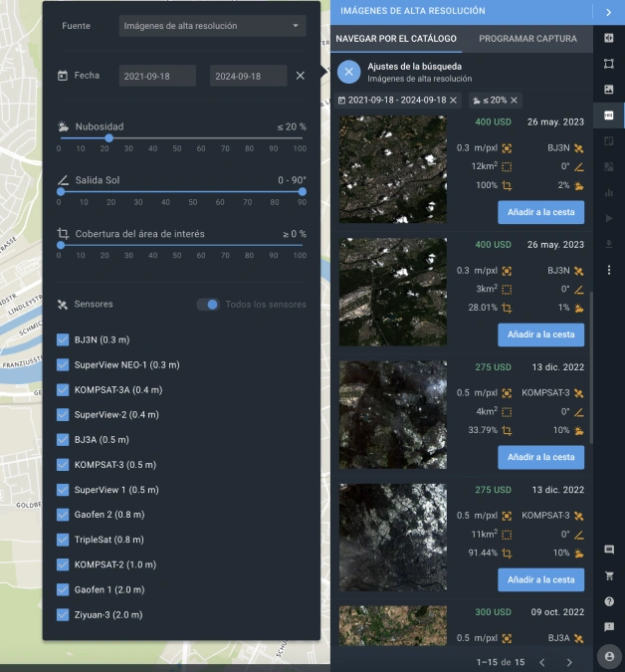Open the feedback message icon

pyautogui.click(x=609, y=627)
